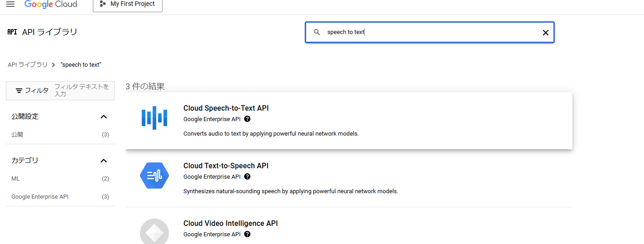This screenshot has height=244, width=644.
Task: Collapse the 公開設定 filter section
Action: pos(104,117)
